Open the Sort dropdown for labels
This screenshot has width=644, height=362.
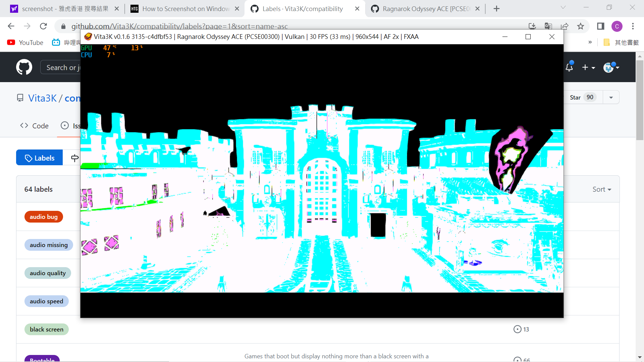coord(601,189)
